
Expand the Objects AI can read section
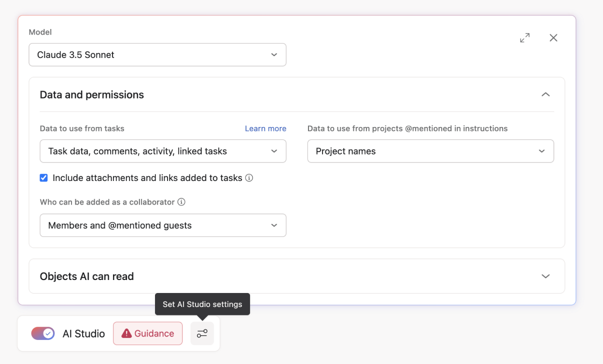(x=545, y=275)
